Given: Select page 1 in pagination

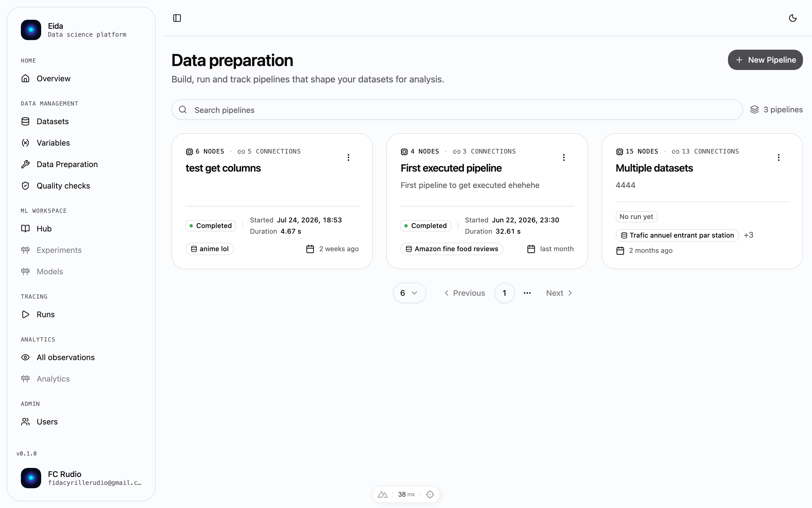Looking at the screenshot, I should point(504,293).
